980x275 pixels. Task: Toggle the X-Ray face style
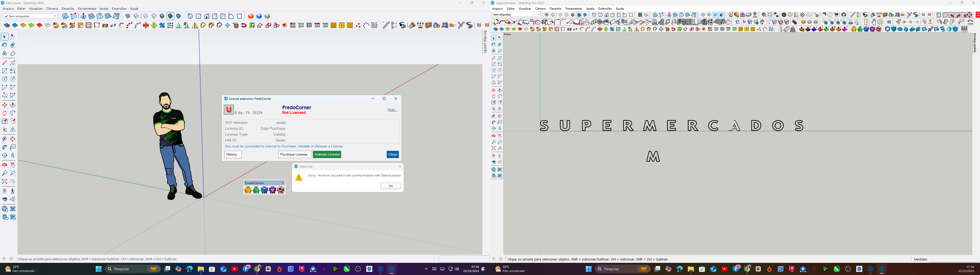pyautogui.click(x=128, y=16)
